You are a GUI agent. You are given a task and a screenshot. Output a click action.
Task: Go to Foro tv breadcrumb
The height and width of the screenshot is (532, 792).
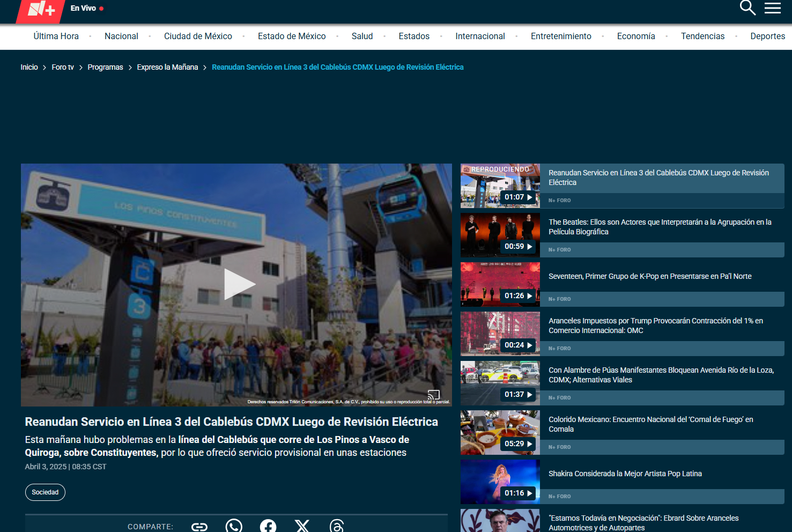[x=63, y=67]
